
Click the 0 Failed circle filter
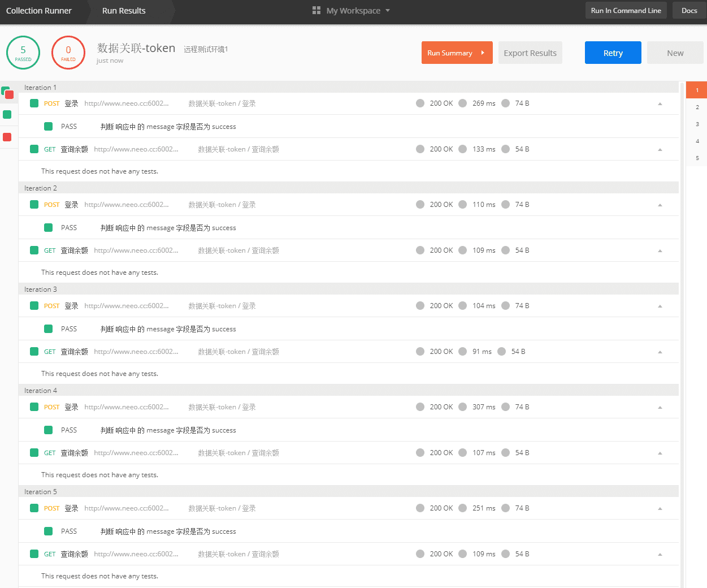pos(68,53)
